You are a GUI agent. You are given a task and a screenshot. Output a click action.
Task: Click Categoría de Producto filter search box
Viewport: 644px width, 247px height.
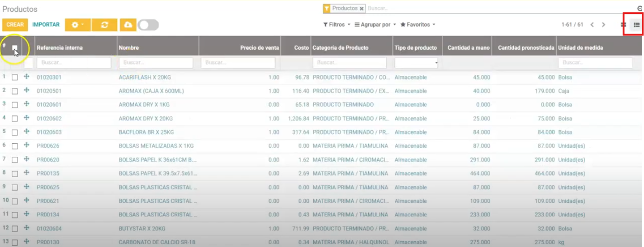point(350,63)
